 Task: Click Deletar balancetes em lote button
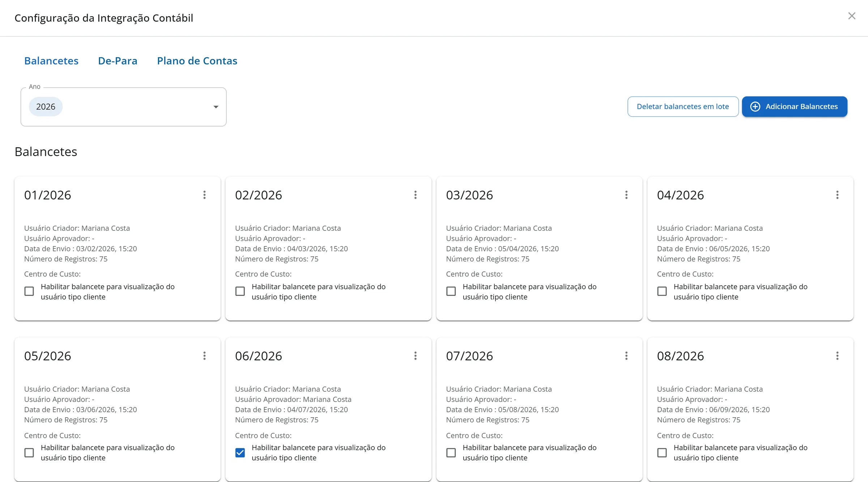point(683,107)
